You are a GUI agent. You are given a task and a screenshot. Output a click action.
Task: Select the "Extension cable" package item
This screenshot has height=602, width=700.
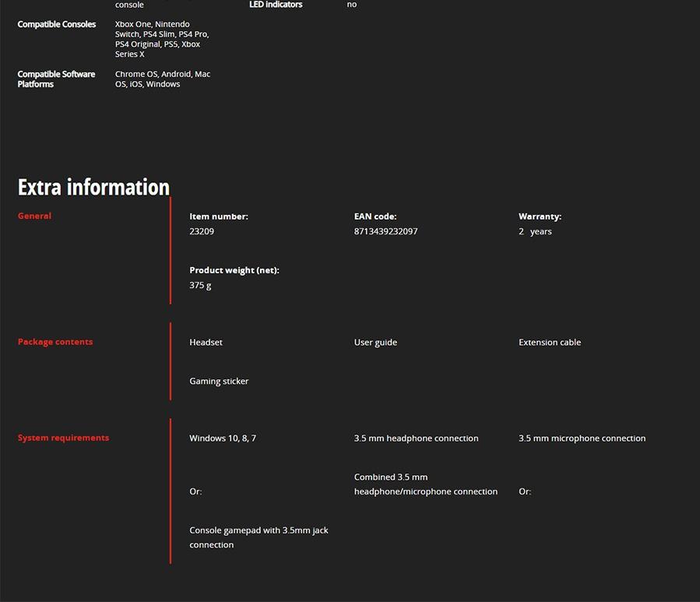(x=549, y=343)
